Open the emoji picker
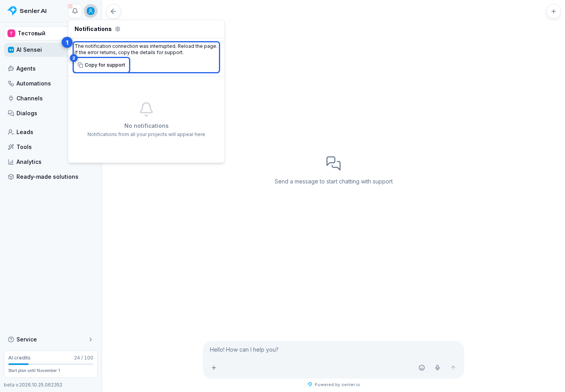The width and height of the screenshot is (565, 392). 422,368
